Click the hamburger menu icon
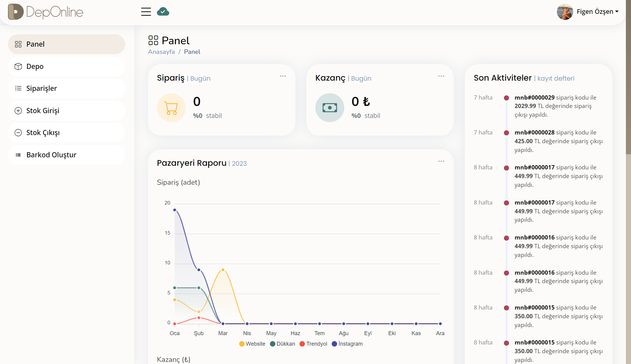631x364 pixels. point(146,12)
